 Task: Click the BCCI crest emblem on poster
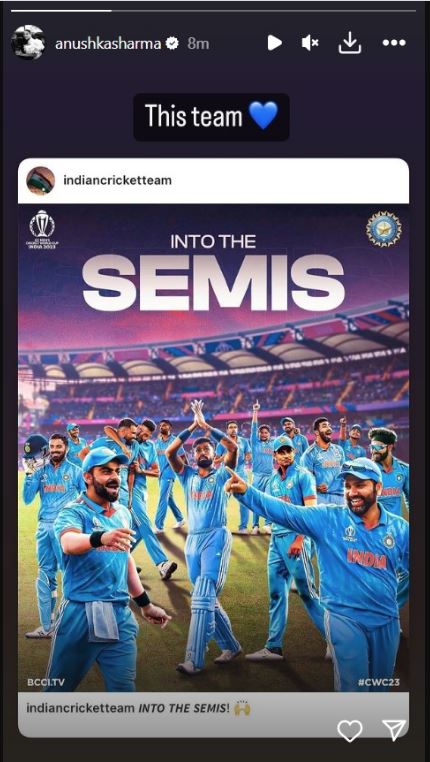coord(384,229)
